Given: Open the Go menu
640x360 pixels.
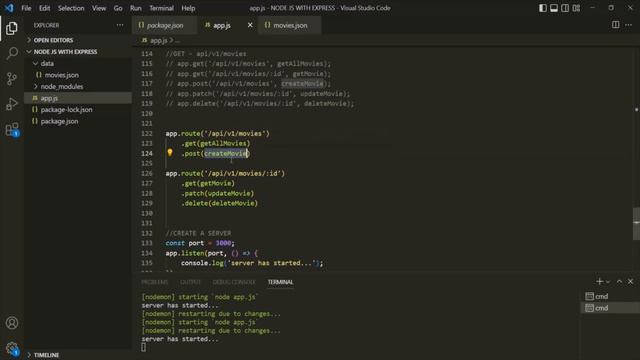Looking at the screenshot, I should [x=118, y=8].
